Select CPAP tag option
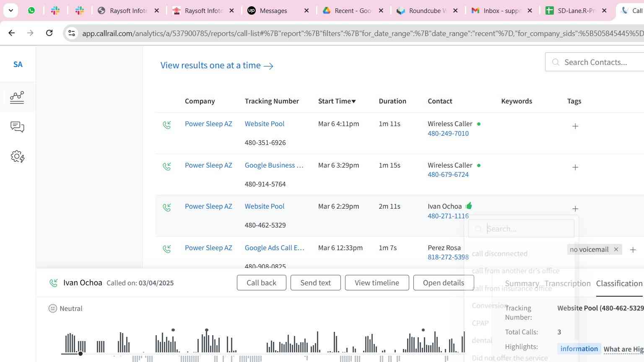Image resolution: width=644 pixels, height=362 pixels. (x=480, y=323)
